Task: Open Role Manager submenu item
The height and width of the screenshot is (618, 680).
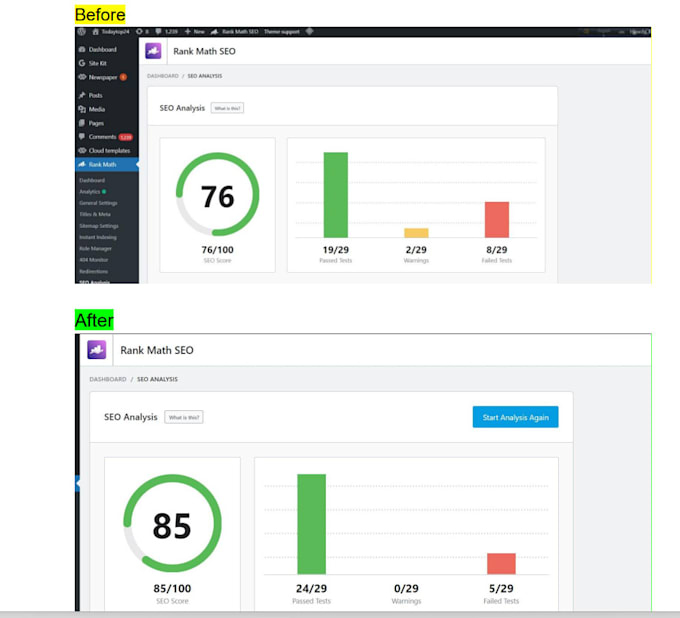Action: (95, 249)
